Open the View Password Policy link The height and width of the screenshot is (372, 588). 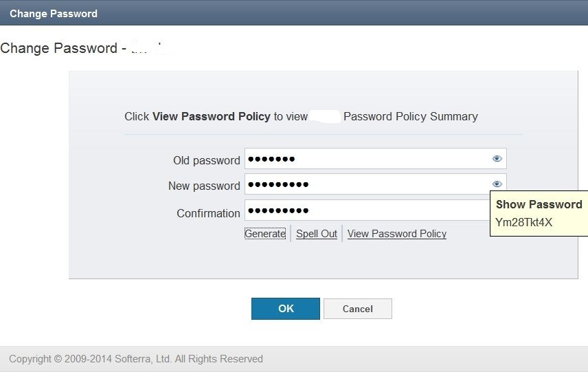pos(397,234)
